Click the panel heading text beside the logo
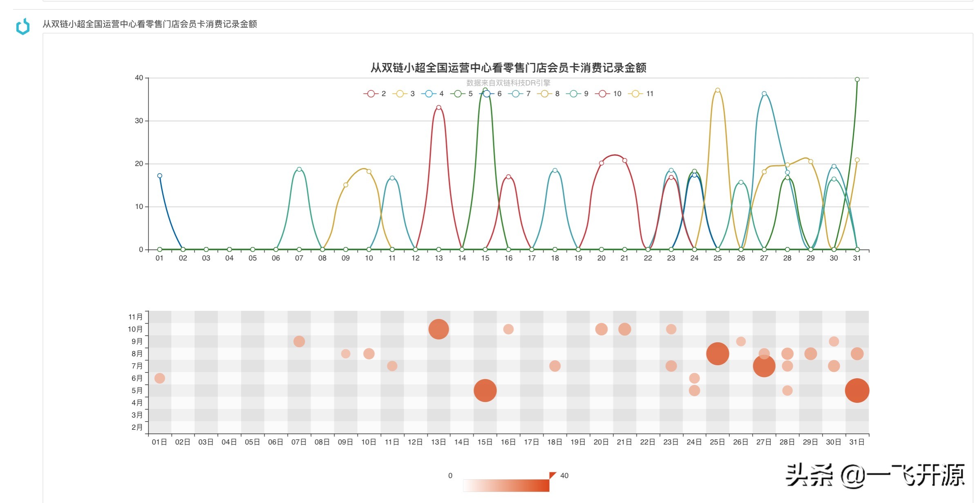The height and width of the screenshot is (503, 980). pyautogui.click(x=150, y=24)
